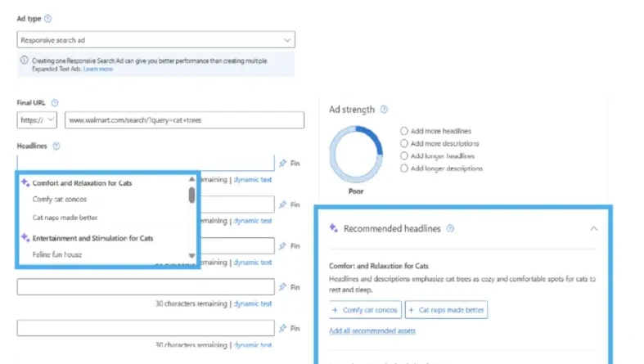Add the Cat naps made better headline
644x364 pixels.
[446, 310]
